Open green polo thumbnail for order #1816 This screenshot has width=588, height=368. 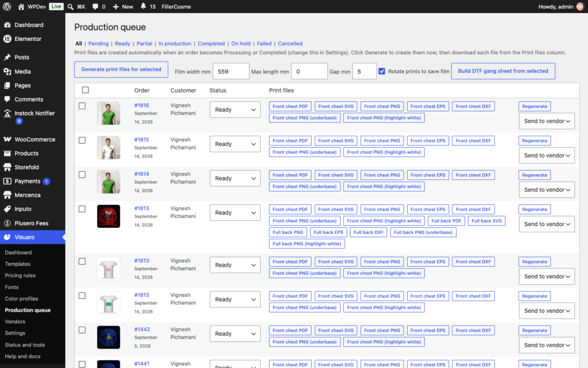[x=109, y=113]
